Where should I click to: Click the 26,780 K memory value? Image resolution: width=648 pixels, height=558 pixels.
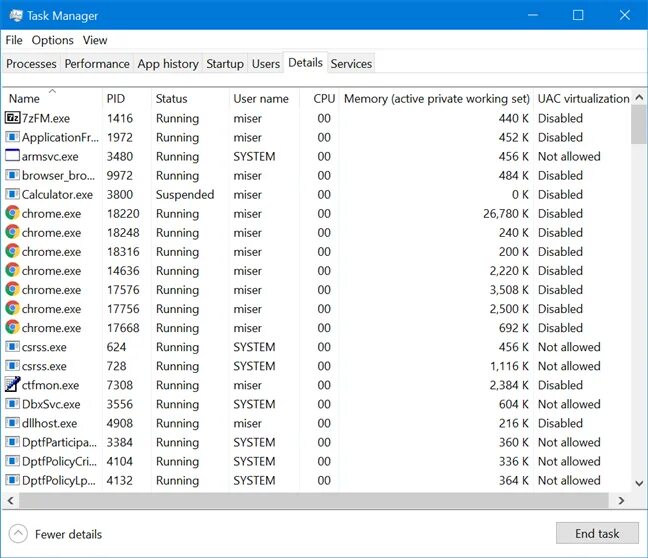click(506, 214)
